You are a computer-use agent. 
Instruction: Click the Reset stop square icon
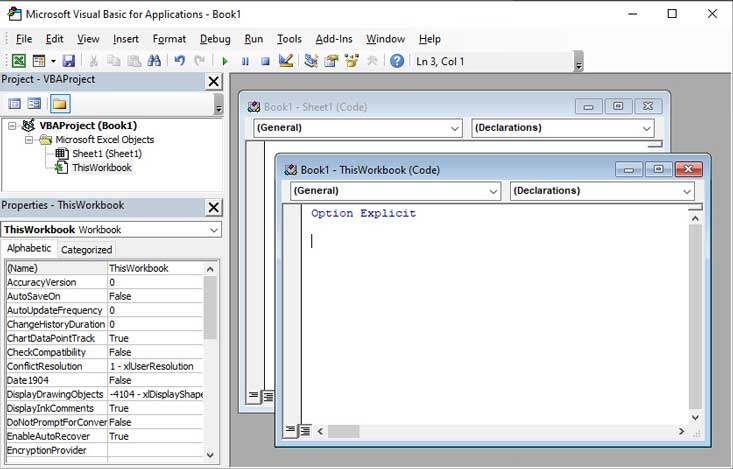click(265, 61)
